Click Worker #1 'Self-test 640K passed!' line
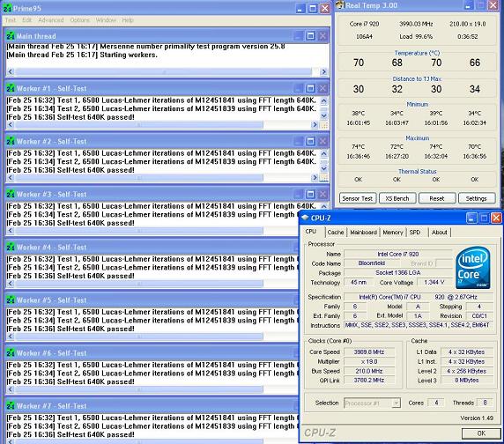Image resolution: width=504 pixels, height=444 pixels. coord(70,117)
